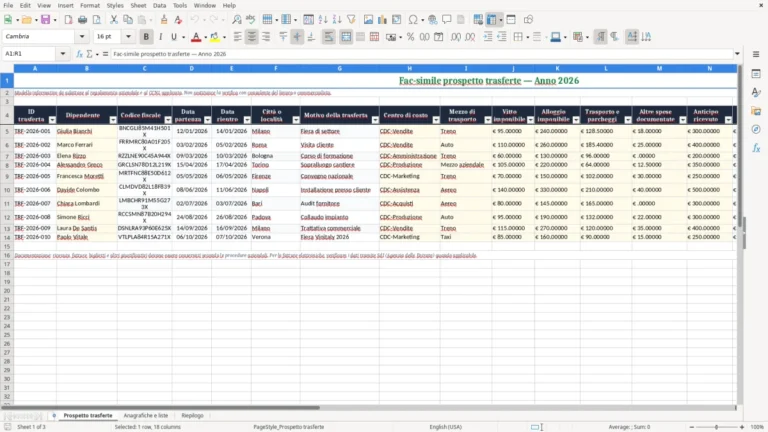Open the Font Size dropdown
Image resolution: width=768 pixels, height=432 pixels.
click(128, 36)
